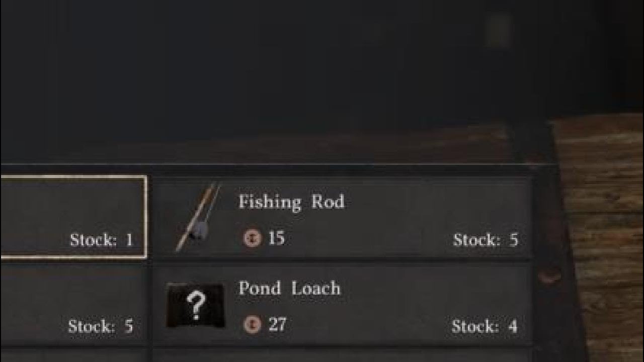Open the partial row at bottom left
The image size is (644, 362).
coord(73,355)
